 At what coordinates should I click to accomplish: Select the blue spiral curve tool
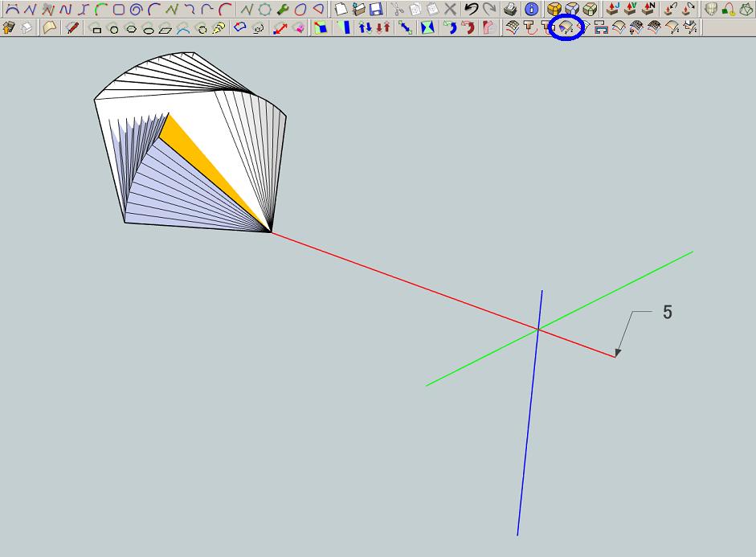click(137, 9)
